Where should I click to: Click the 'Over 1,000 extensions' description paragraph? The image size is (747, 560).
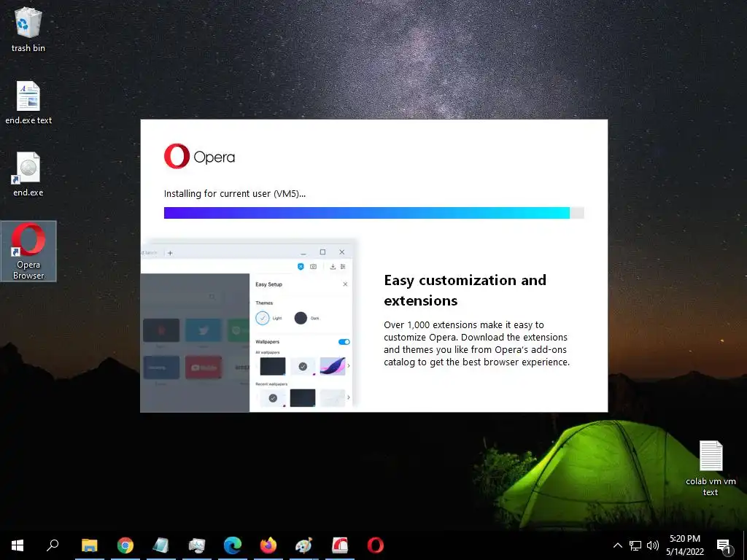(x=476, y=343)
